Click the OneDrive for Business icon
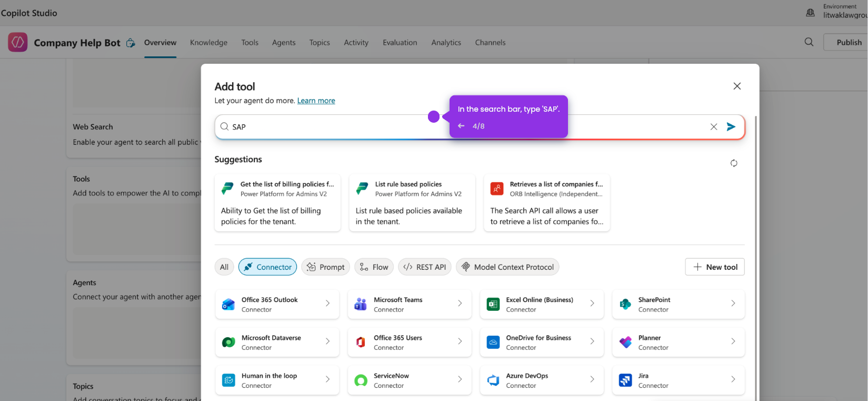This screenshot has height=401, width=868. click(x=493, y=342)
